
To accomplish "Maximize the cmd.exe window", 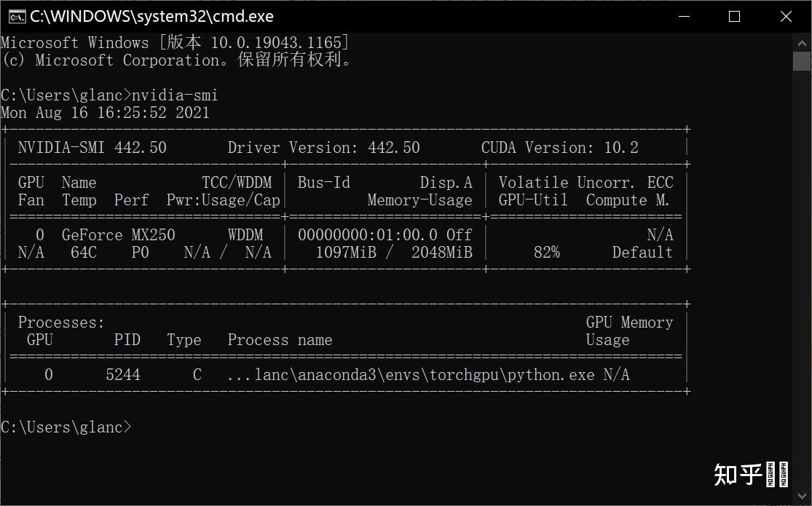I will 734,16.
